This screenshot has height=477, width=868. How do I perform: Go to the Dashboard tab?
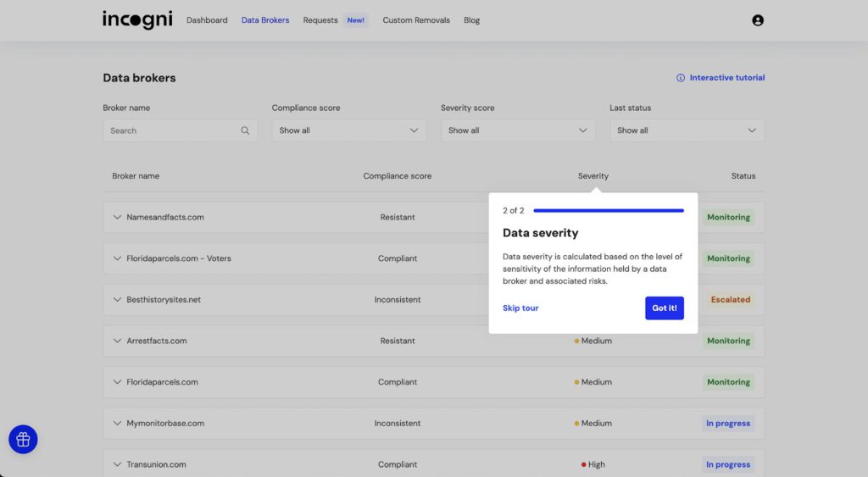[x=207, y=20]
